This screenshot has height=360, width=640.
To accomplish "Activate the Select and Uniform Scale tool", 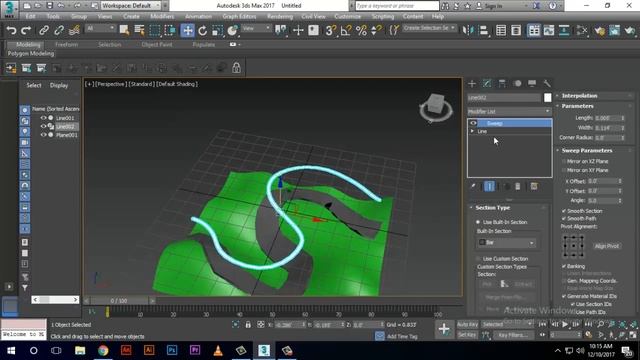I will [218, 30].
